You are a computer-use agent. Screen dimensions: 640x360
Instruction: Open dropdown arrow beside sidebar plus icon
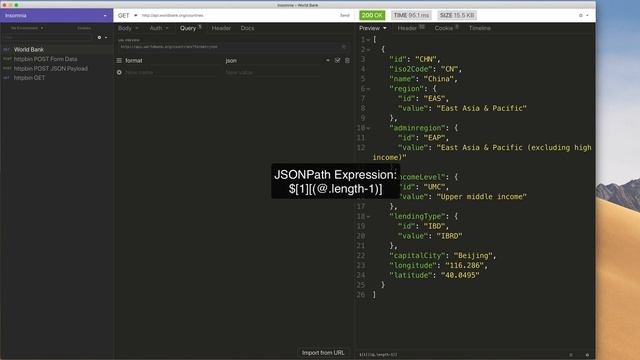pyautogui.click(x=106, y=38)
